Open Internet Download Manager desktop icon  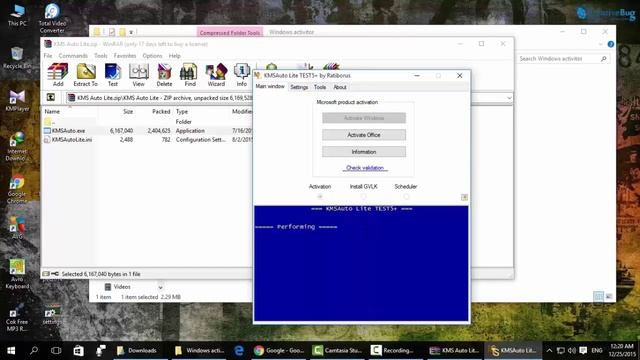(x=16, y=147)
